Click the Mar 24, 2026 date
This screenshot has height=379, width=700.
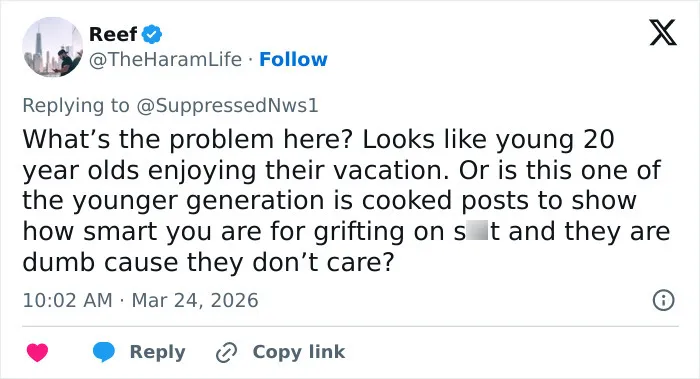(x=195, y=300)
